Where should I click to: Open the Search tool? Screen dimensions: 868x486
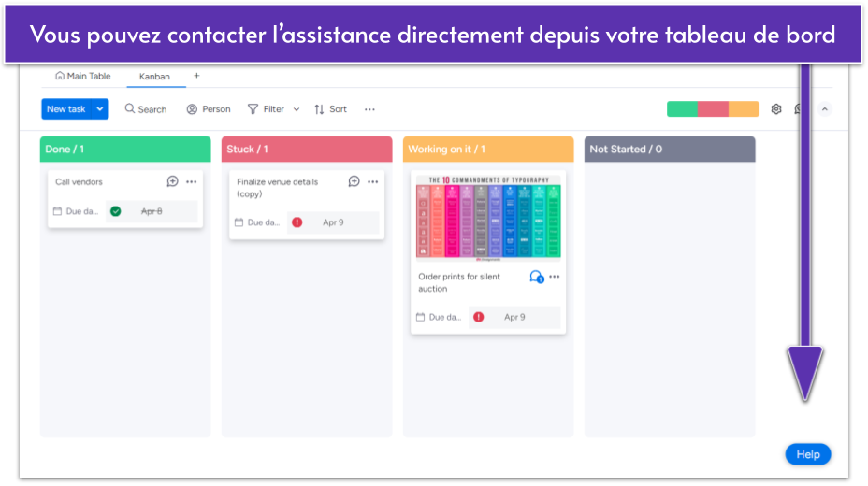coord(146,109)
